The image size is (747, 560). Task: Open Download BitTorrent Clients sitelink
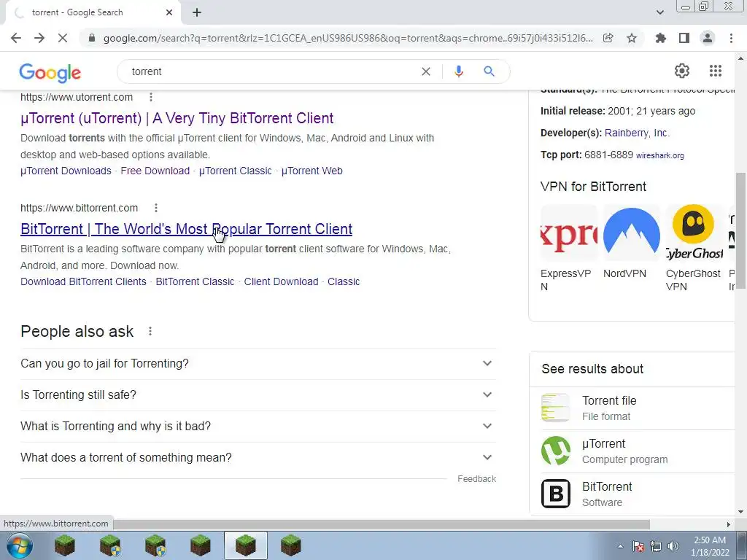point(83,281)
